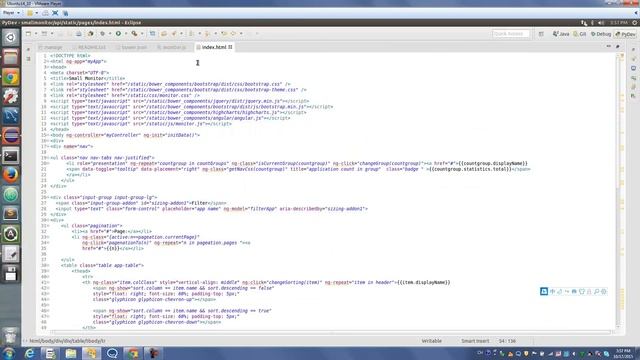Open the New file dropdown arrow
This screenshot has width=640, height=360.
pos(36,33)
